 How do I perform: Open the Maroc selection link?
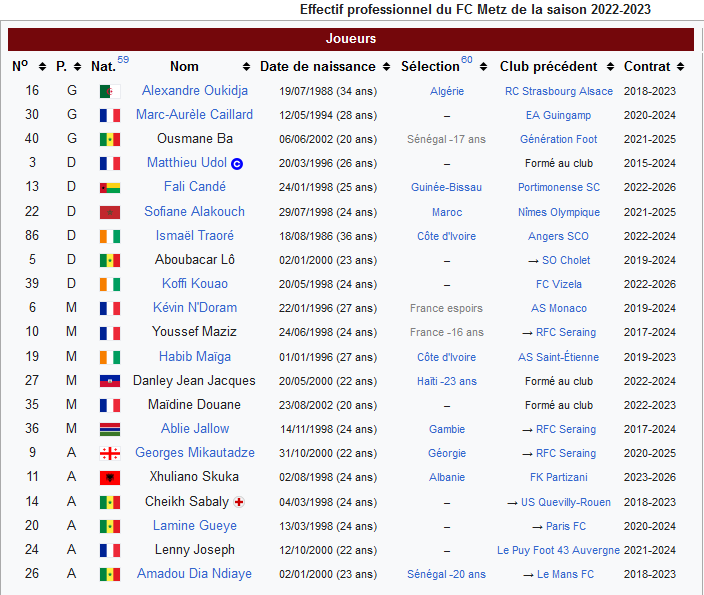(x=447, y=212)
